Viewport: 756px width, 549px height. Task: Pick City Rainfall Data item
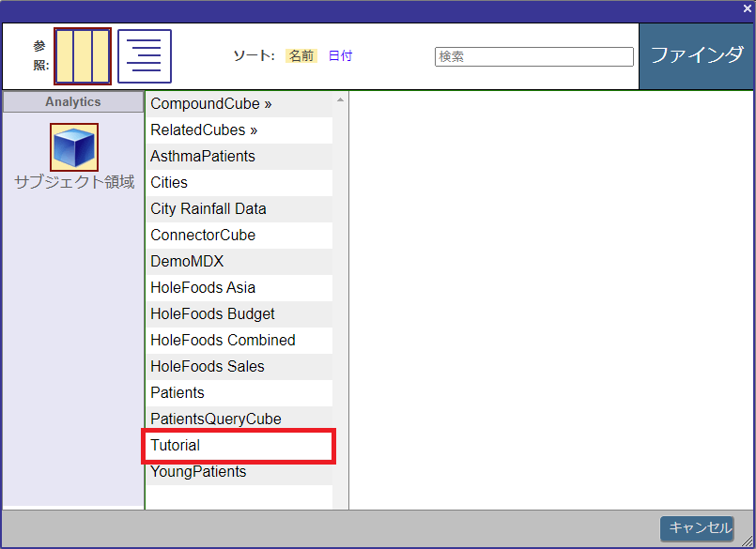[208, 209]
